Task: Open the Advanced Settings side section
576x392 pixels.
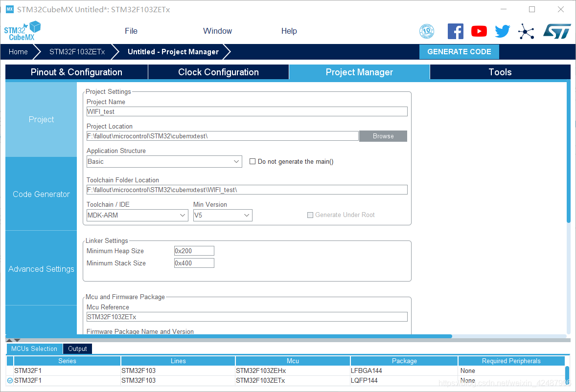Action: (41, 269)
